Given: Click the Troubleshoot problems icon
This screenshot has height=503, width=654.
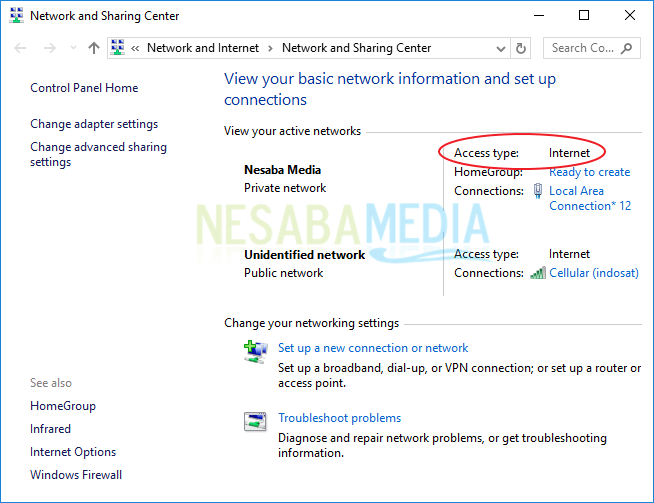Looking at the screenshot, I should pos(255,421).
